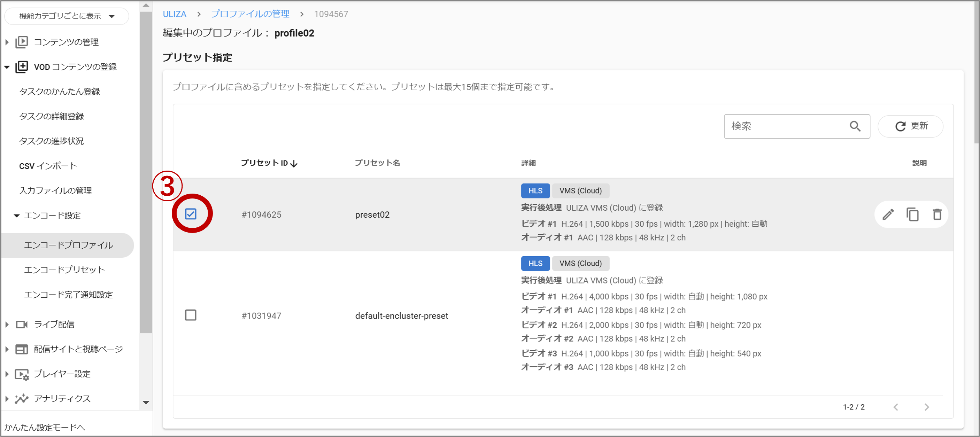The width and height of the screenshot is (980, 437).
Task: Collapse VOD コンテンツの登録 tree arrow
Action: click(7, 67)
